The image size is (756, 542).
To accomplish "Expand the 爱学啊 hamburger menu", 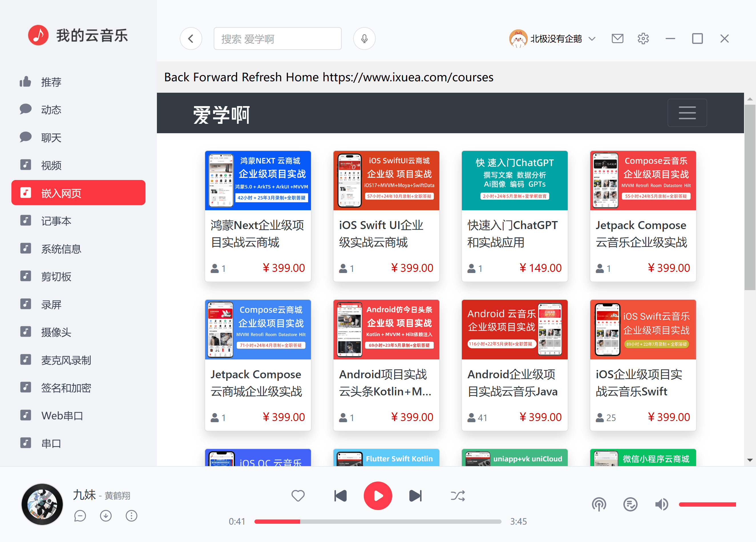I will coord(687,113).
